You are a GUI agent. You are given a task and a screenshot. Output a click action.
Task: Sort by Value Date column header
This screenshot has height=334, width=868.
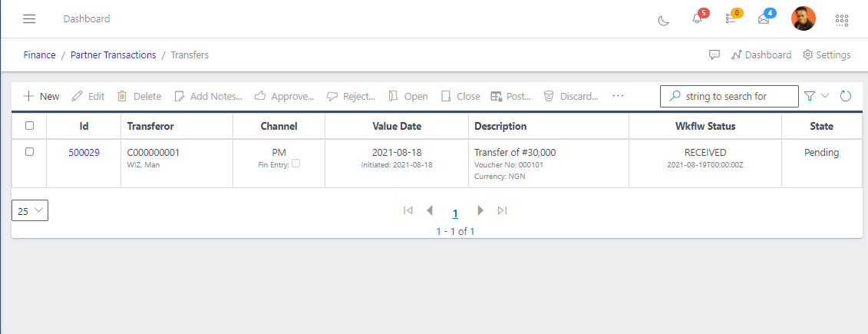click(x=397, y=126)
